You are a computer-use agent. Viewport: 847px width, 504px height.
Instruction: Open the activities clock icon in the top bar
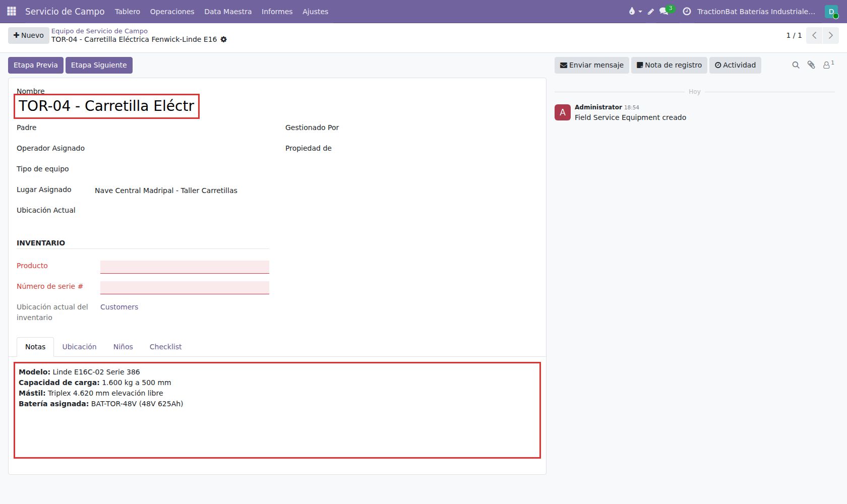point(687,11)
